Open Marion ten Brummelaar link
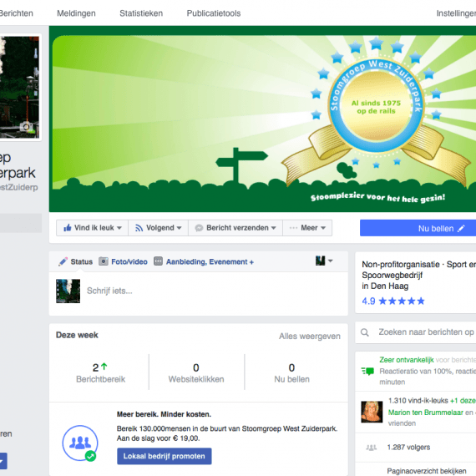This screenshot has height=476, width=476. click(x=426, y=413)
